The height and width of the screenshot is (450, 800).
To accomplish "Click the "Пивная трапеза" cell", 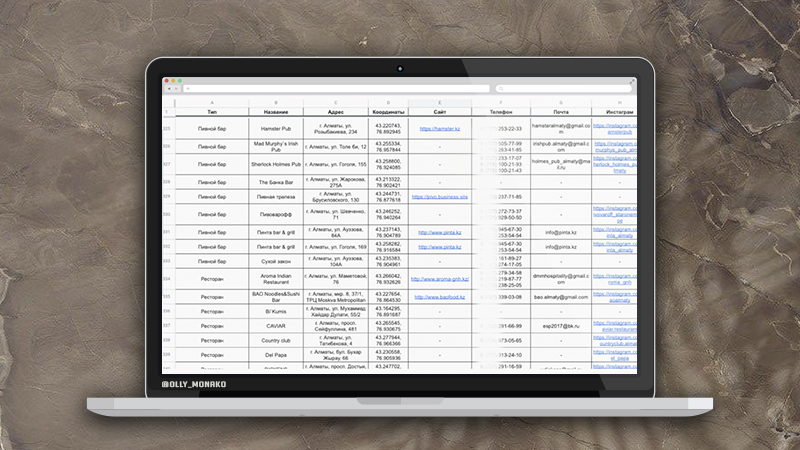I will pos(276,197).
